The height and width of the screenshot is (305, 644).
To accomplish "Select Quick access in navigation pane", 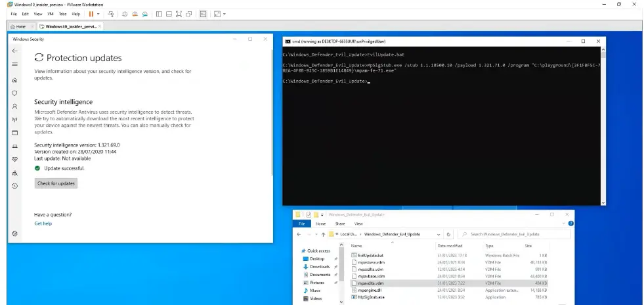I will [318, 250].
